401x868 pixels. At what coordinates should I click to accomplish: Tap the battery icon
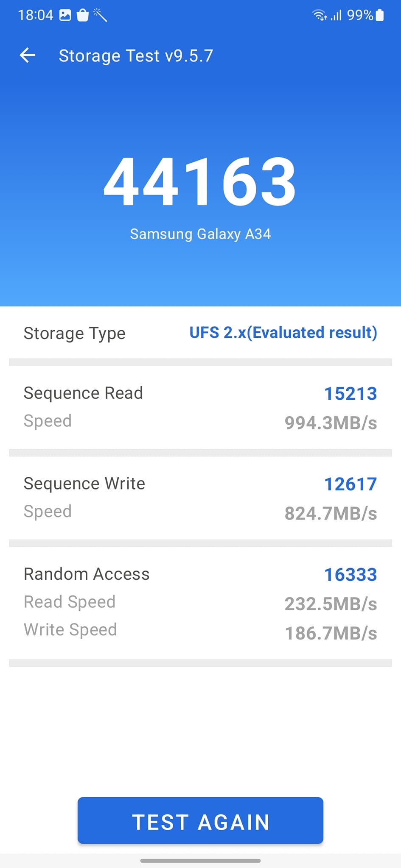[x=380, y=16]
